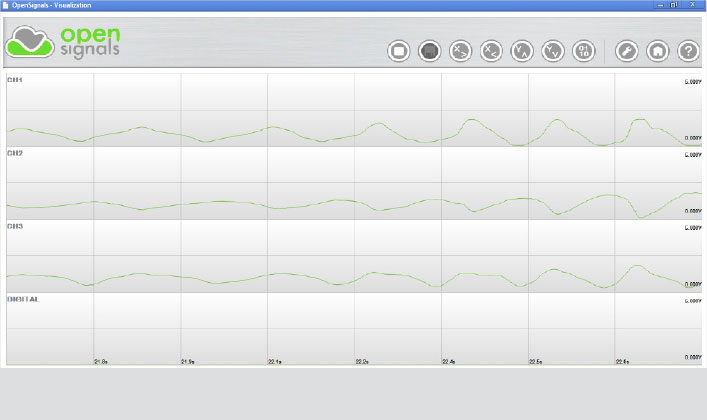Minimize the OpenSignals Visualization window
The width and height of the screenshot is (707, 420).
tap(661, 5)
